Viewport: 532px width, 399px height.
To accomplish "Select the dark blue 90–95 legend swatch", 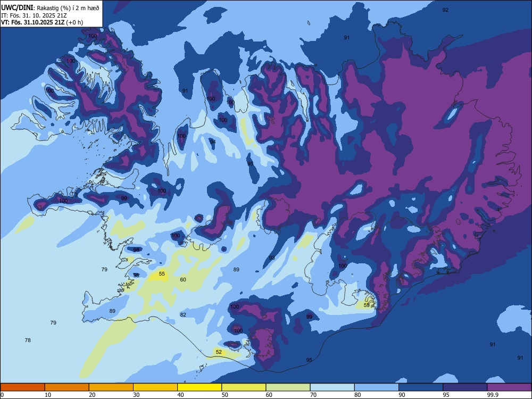I will (x=421, y=387).
